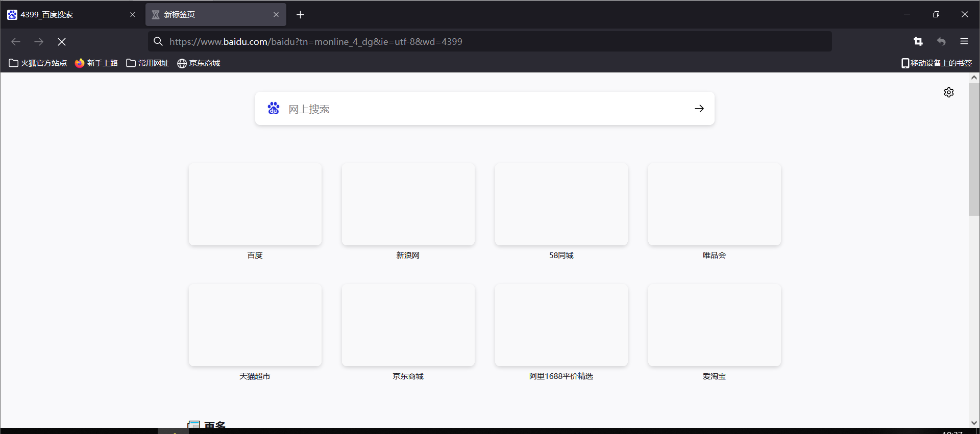Click the magnifier icon in the address bar
Screen dimensions: 980x434
[x=158, y=41]
